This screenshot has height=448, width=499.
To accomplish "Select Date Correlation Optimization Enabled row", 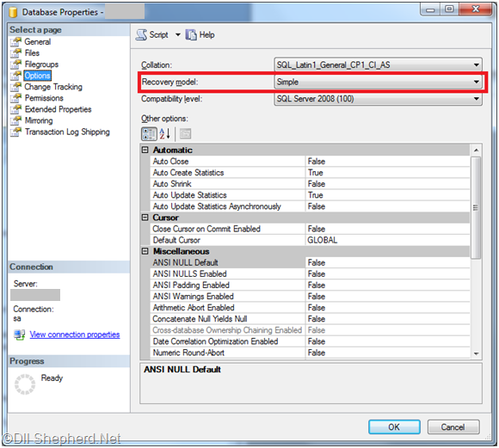I will click(x=311, y=341).
